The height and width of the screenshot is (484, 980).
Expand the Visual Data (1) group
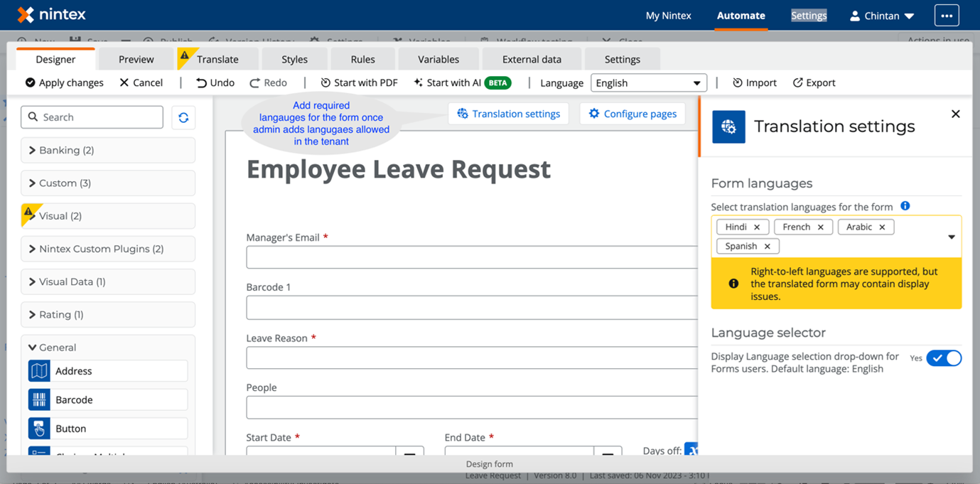pyautogui.click(x=108, y=281)
